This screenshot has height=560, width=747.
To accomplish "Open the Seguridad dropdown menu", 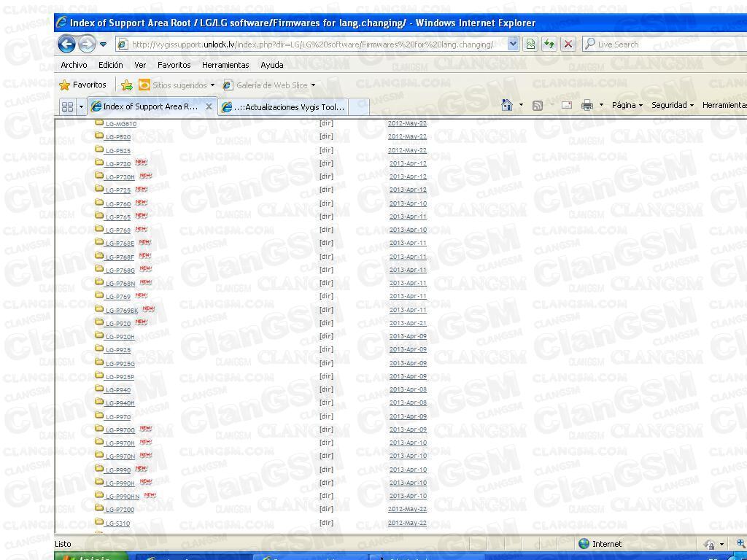I will tap(672, 105).
